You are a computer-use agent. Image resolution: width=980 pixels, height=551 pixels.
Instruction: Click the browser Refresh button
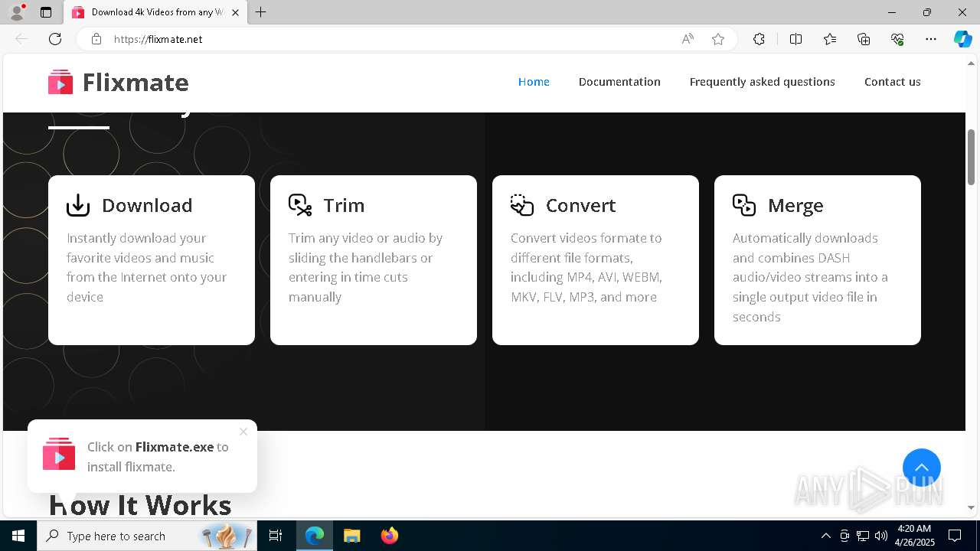click(x=55, y=39)
